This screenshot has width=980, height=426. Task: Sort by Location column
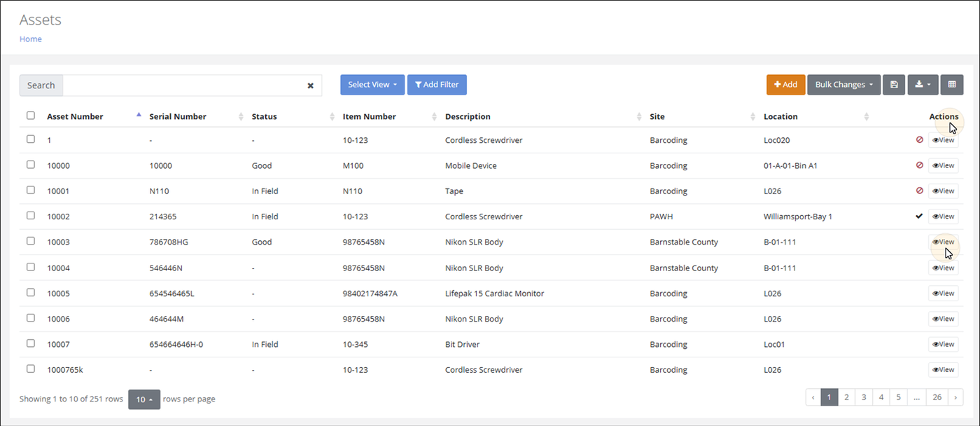[x=780, y=116]
